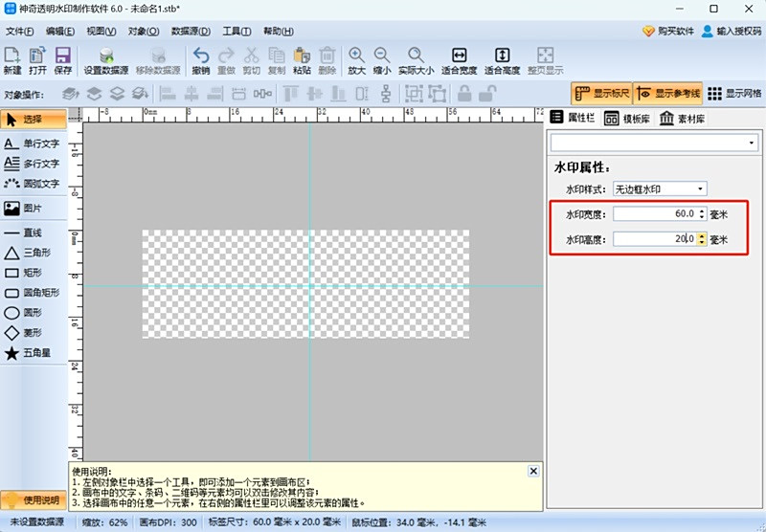The image size is (766, 532).
Task: Decrease 水印高度 with stepper down arrow
Action: [x=702, y=242]
